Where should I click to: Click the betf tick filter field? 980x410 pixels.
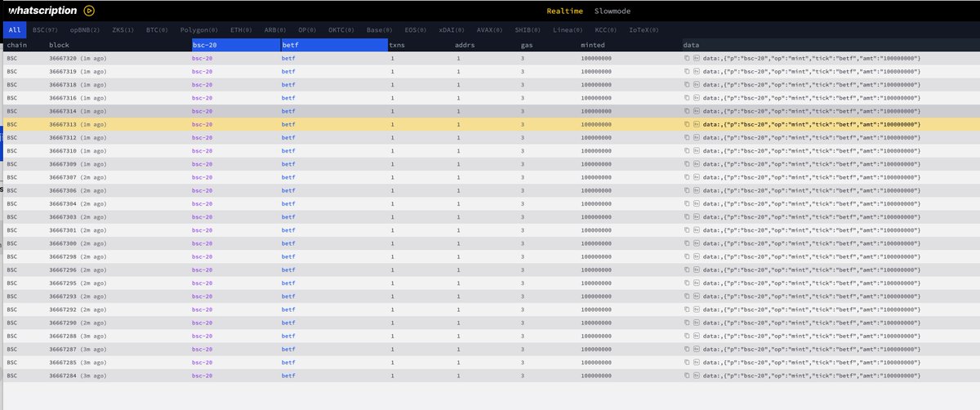pos(334,45)
